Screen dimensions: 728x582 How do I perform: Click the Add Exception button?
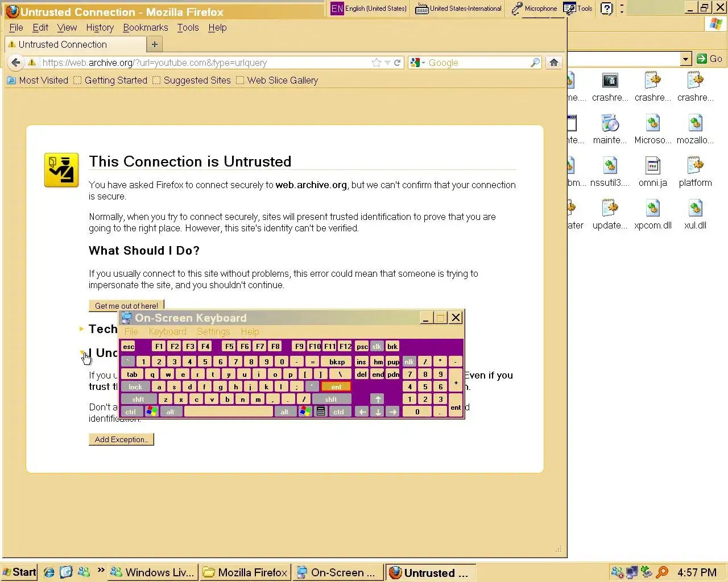(121, 439)
